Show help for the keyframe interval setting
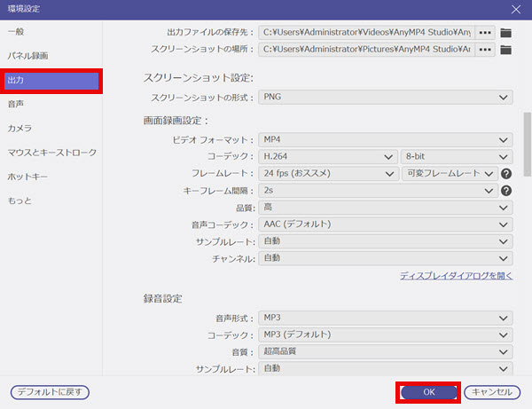Image resolution: width=532 pixels, height=409 pixels. 506,191
